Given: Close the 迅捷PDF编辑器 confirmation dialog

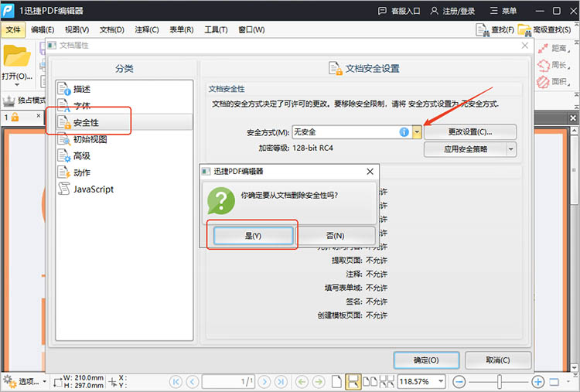Looking at the screenshot, I should (370, 171).
